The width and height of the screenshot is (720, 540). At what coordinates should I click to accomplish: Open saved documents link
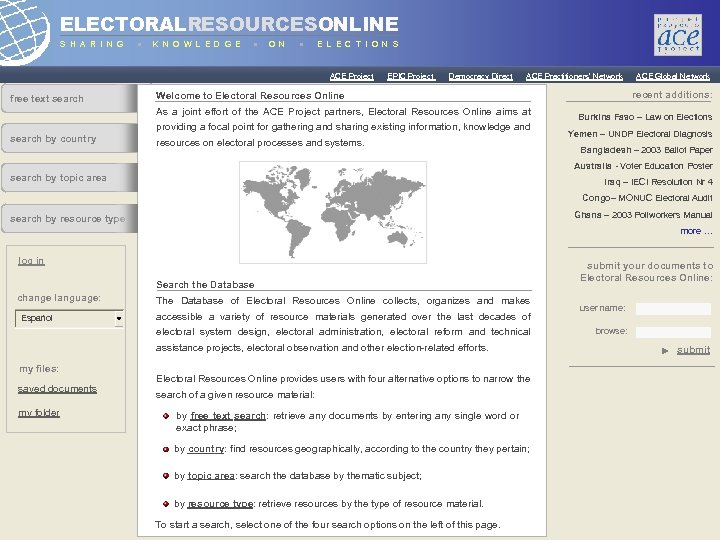pos(57,389)
